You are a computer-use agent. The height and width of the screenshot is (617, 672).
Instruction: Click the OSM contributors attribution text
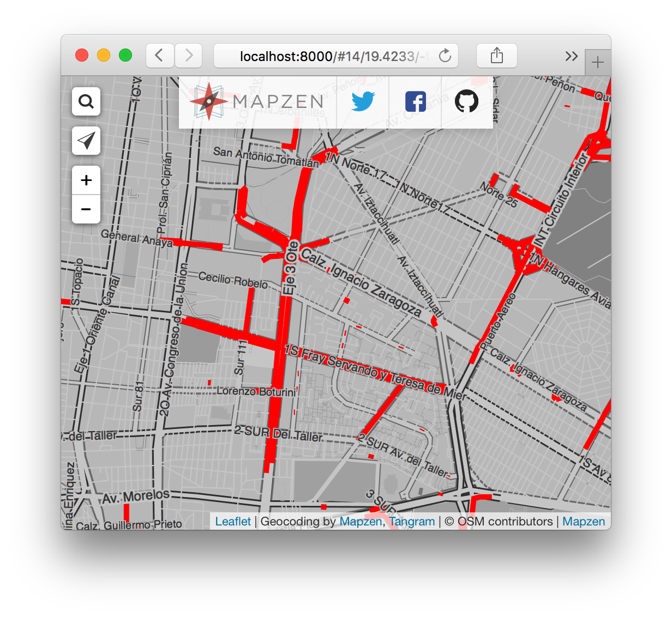click(x=499, y=522)
